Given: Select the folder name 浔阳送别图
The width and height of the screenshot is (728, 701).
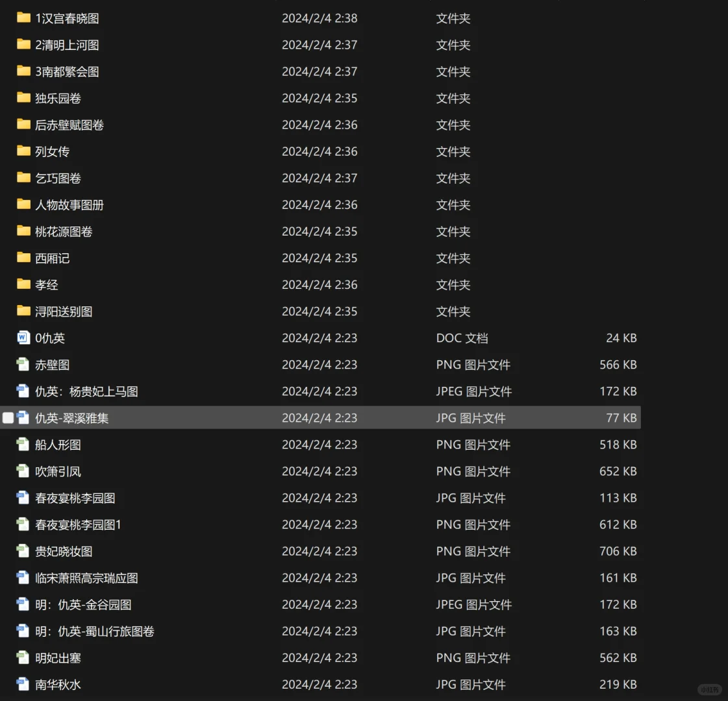Looking at the screenshot, I should pyautogui.click(x=64, y=312).
